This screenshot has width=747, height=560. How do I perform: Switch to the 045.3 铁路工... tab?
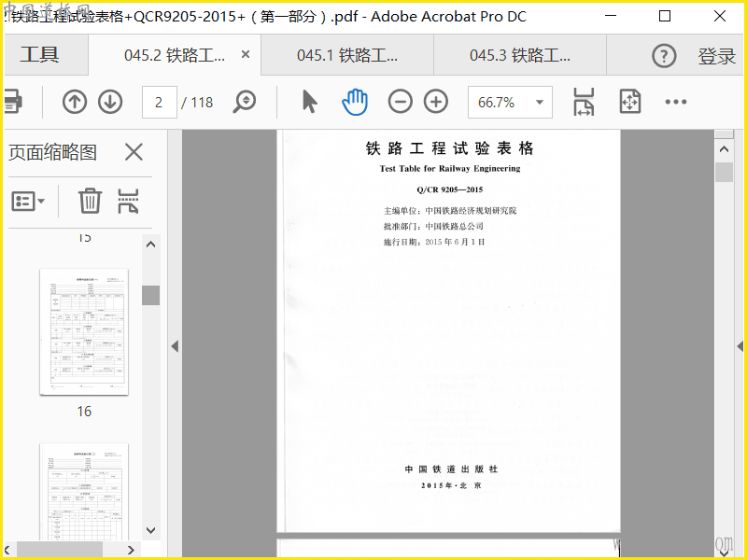click(x=520, y=55)
